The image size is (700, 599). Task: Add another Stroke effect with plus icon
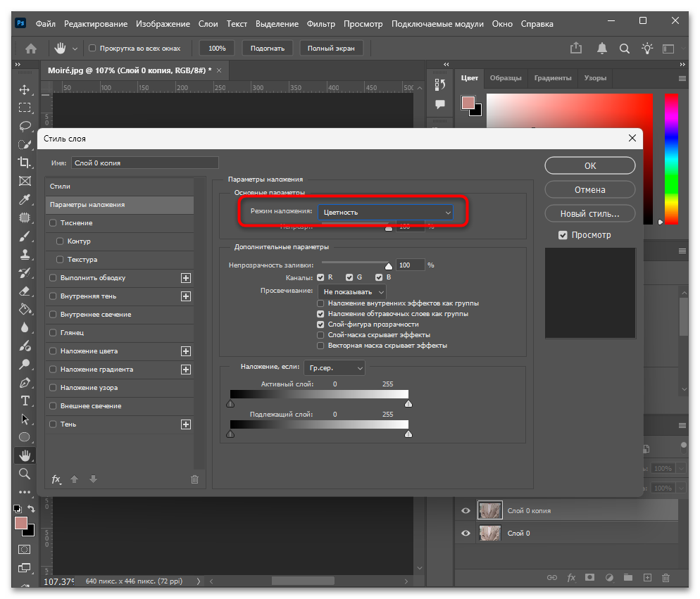coord(186,278)
